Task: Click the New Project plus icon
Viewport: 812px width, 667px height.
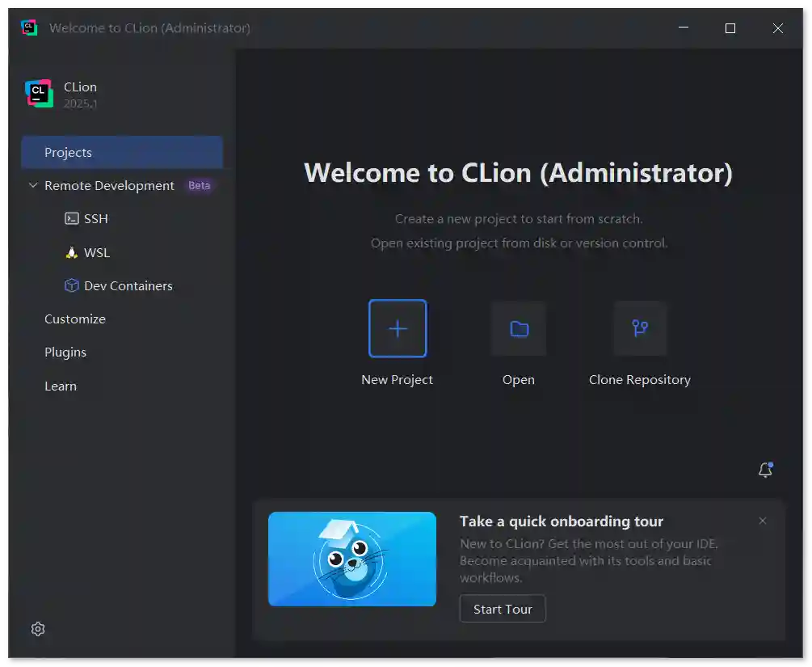Action: [x=398, y=328]
